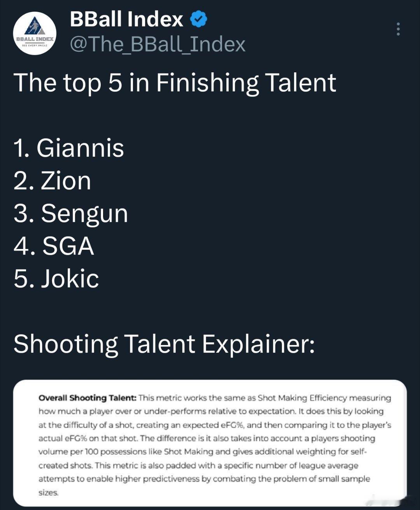Screen dimensions: 420x510
Task: Click the 'The top 5 in Finishing Talent' heading
Action: (x=175, y=82)
